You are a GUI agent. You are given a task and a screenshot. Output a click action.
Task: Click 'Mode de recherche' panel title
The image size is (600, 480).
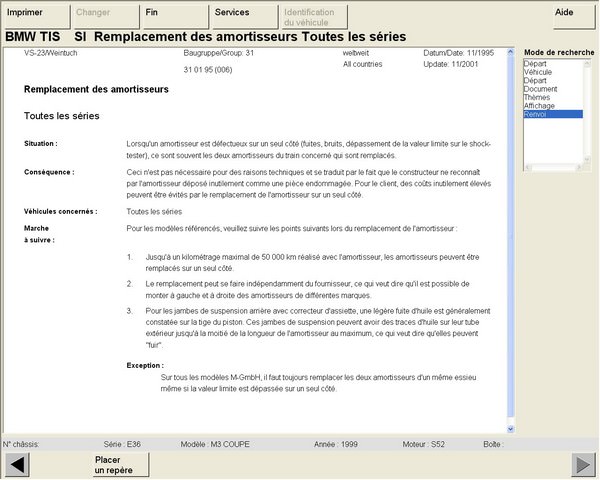[559, 52]
